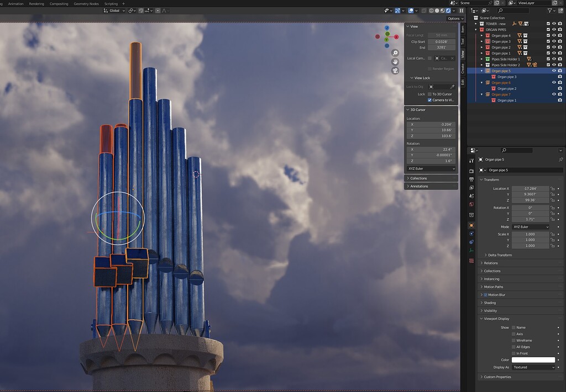Viewport: 566px width, 392px height.
Task: Toggle Camera to View checkbox
Action: coord(429,100)
